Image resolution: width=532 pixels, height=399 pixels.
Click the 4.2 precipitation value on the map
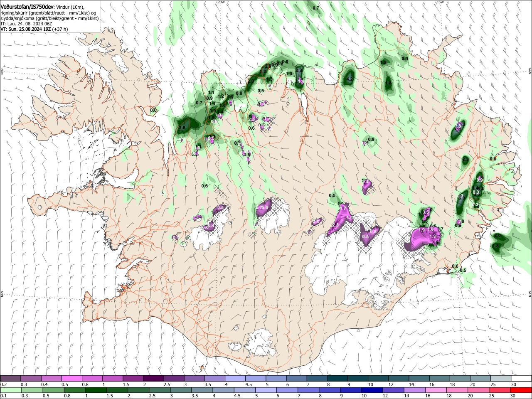click(350, 79)
